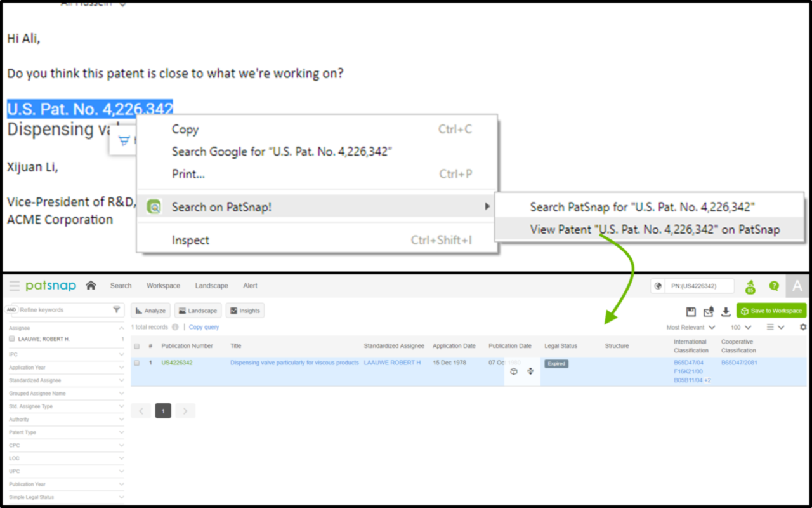The width and height of the screenshot is (812, 508).
Task: Choose Copy in the context menu
Action: [x=317, y=130]
